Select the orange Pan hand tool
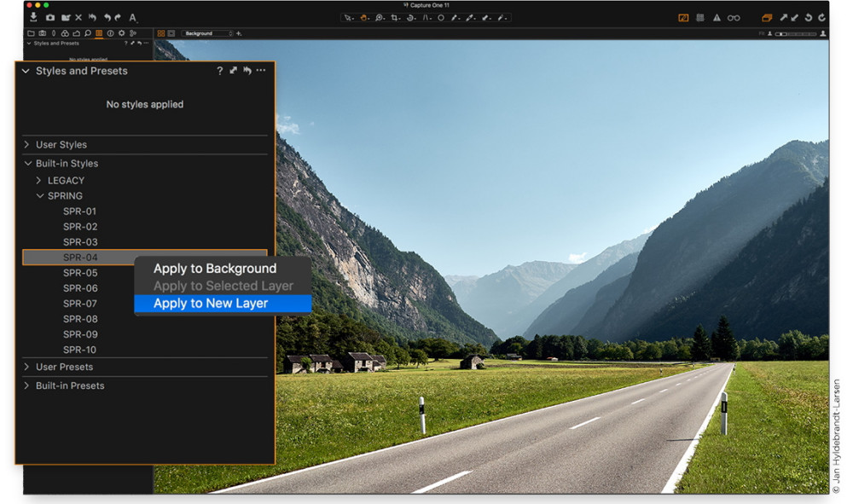The width and height of the screenshot is (853, 504). pos(364,18)
